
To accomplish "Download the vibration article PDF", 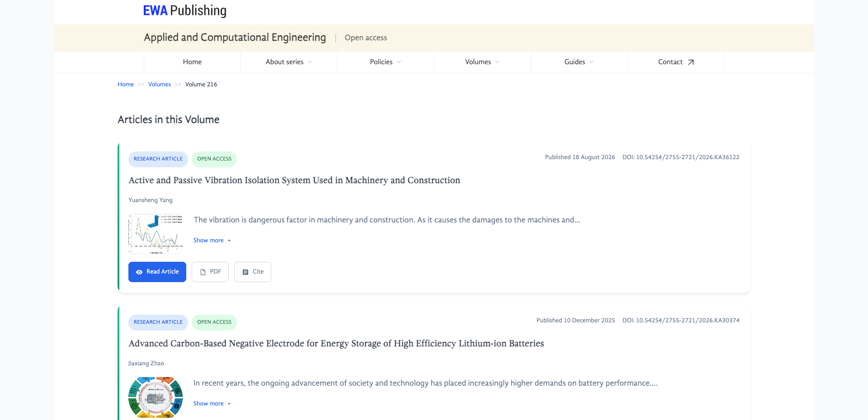I will tap(210, 272).
